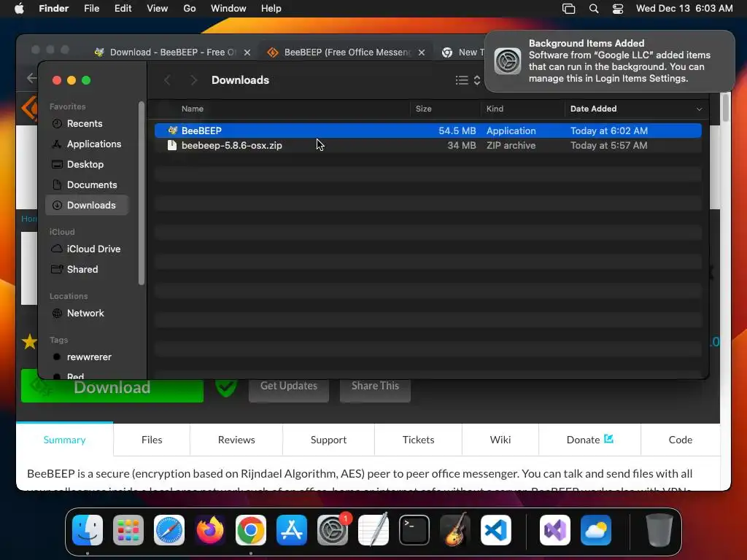Open the Weather app in the Dock
The height and width of the screenshot is (560, 747).
click(596, 530)
